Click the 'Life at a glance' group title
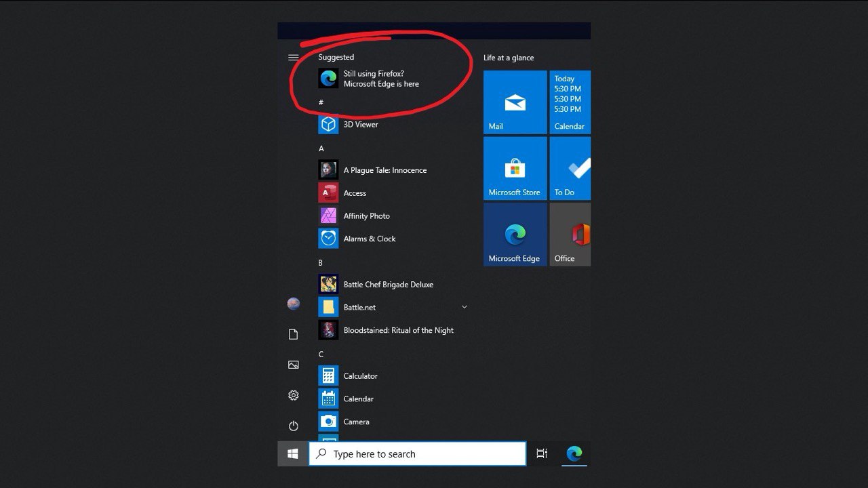The image size is (868, 488). click(509, 58)
